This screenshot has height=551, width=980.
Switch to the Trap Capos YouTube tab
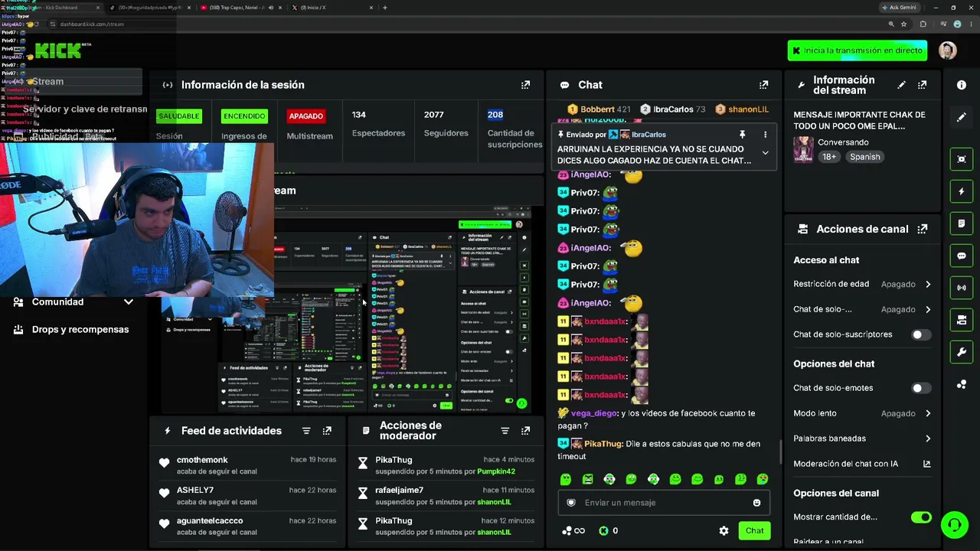[x=240, y=8]
